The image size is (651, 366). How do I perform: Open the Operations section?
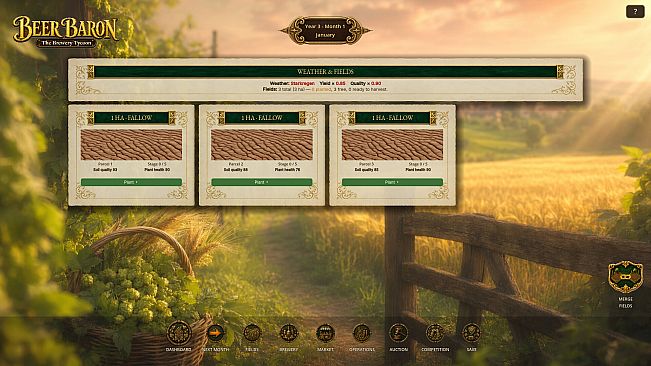pos(362,333)
